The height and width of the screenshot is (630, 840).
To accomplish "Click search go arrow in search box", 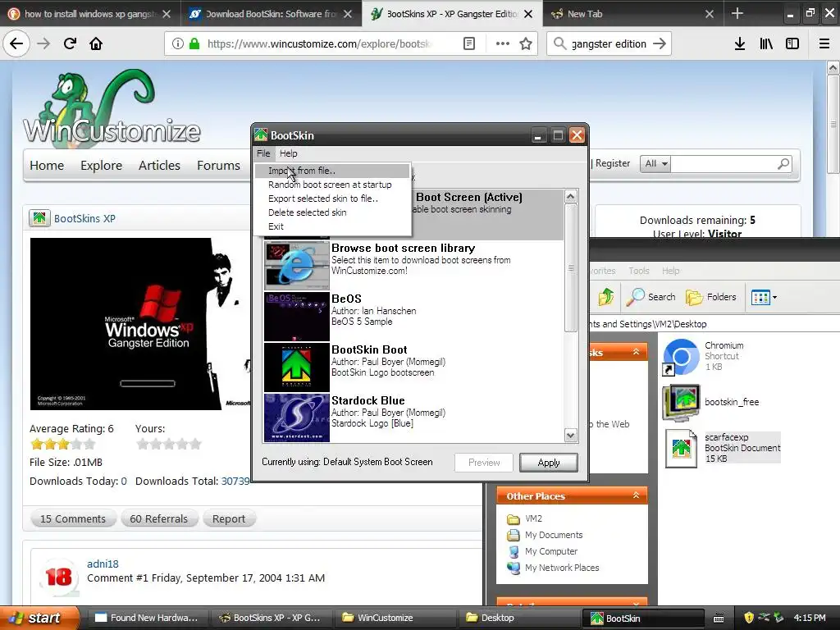I will click(660, 44).
